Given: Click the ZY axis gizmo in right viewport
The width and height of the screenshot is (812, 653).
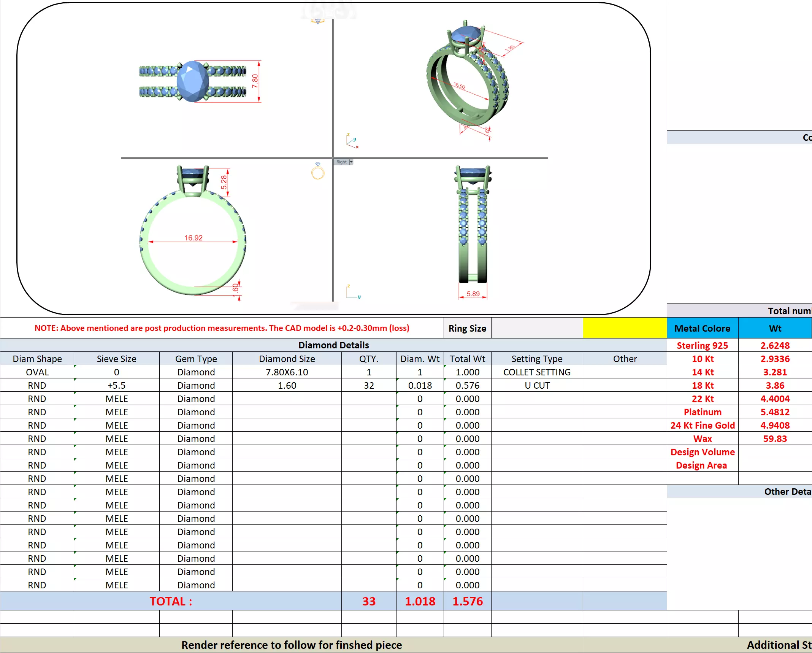Looking at the screenshot, I should 352,292.
